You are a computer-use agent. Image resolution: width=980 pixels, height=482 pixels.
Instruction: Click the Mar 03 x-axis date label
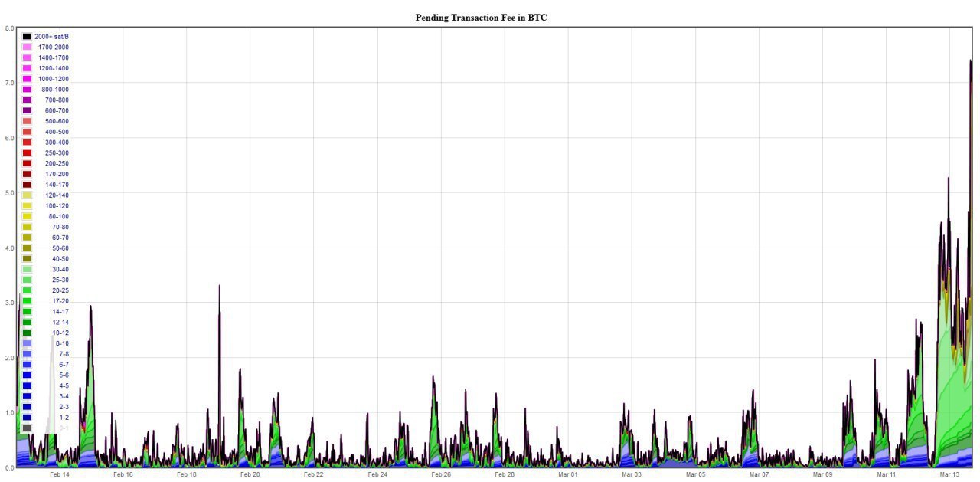pos(632,475)
